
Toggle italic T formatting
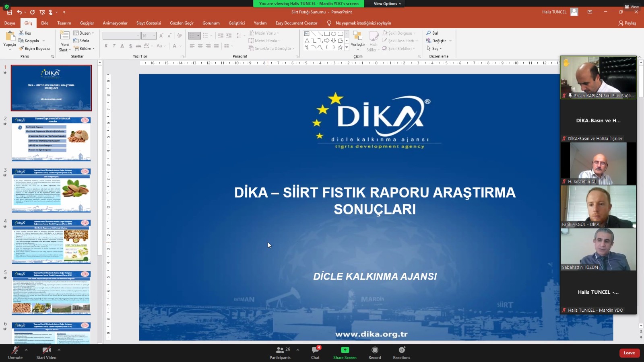(114, 46)
